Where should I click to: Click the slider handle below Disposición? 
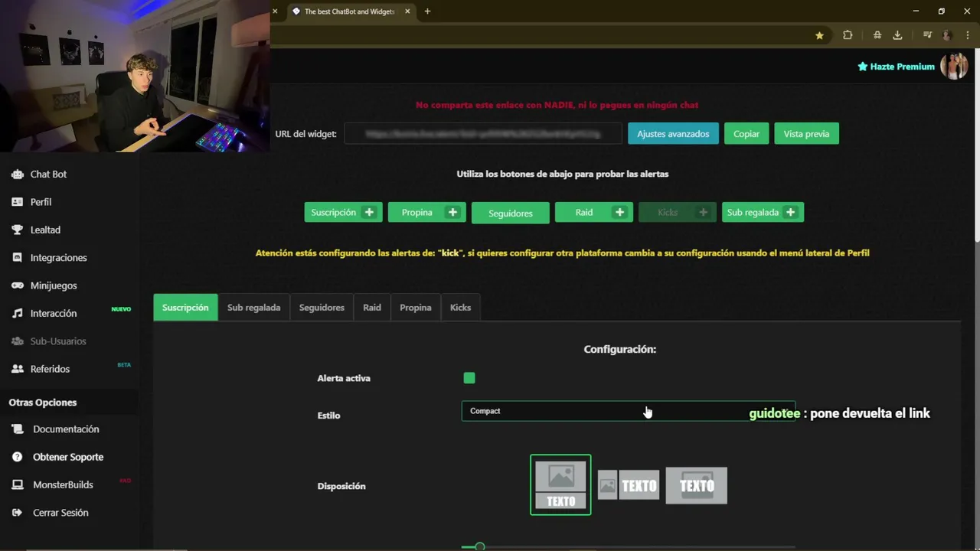(x=479, y=546)
